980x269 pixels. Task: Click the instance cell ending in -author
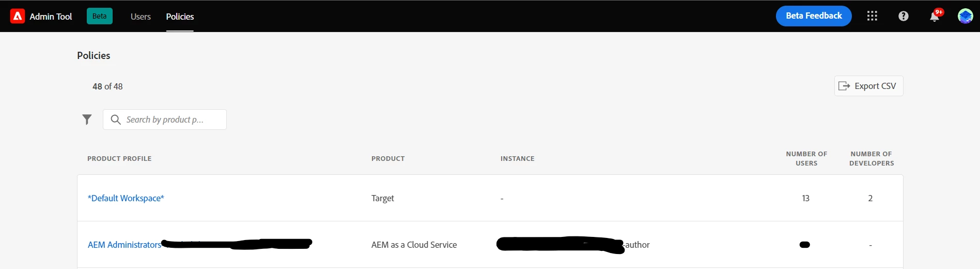[573, 245]
